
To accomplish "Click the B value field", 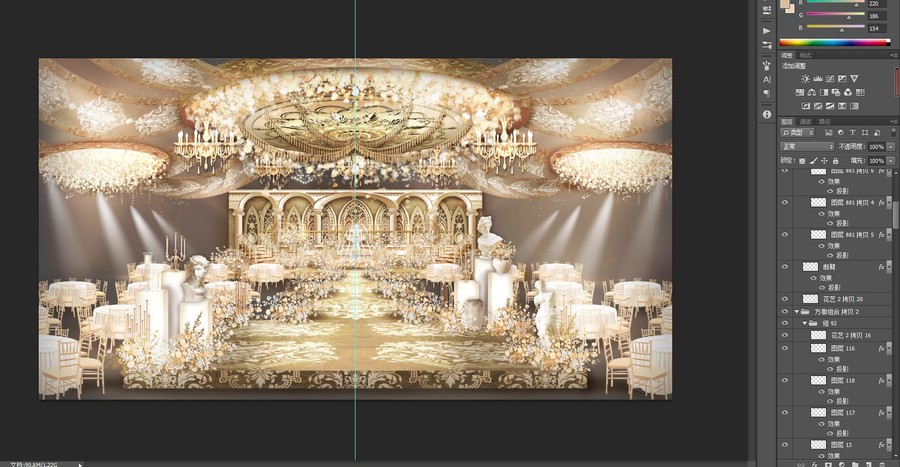I will [x=875, y=28].
